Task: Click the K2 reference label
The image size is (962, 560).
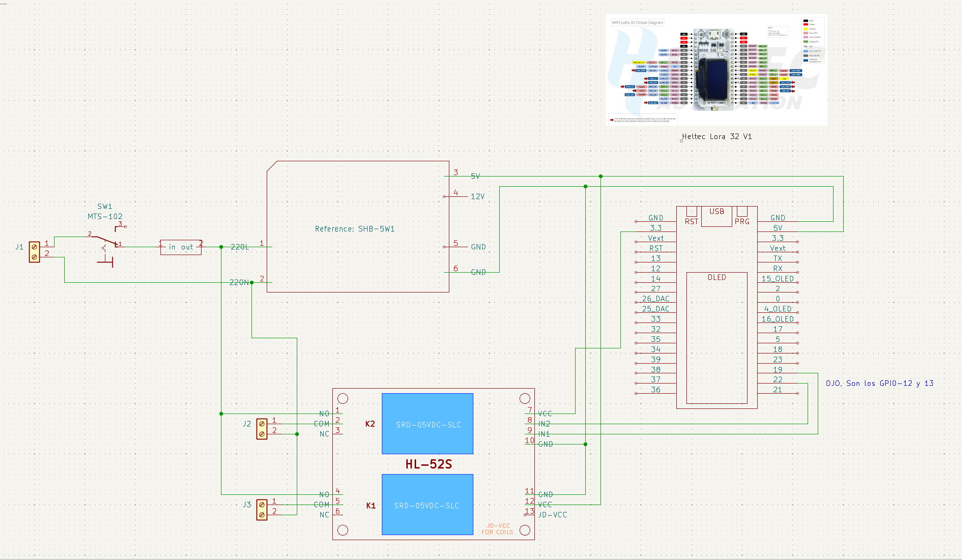Action: [370, 424]
